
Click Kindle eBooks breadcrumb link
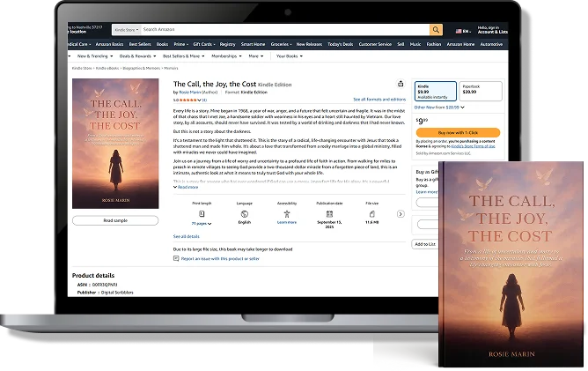pyautogui.click(x=107, y=69)
